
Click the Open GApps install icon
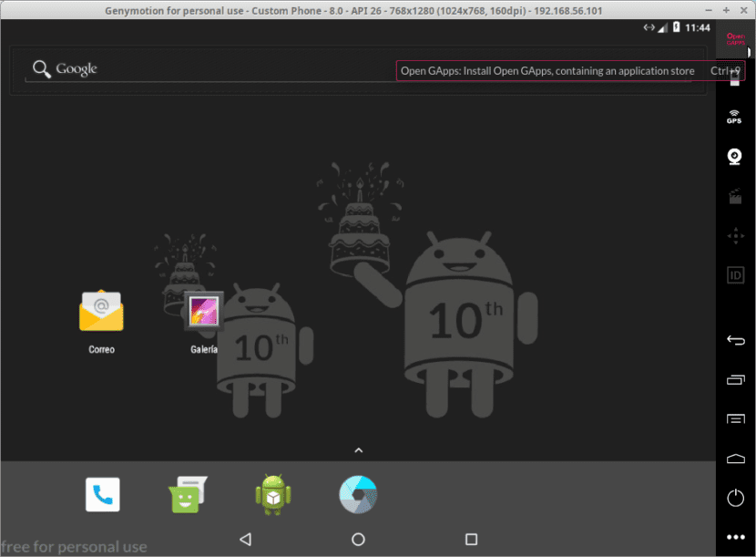(x=734, y=41)
